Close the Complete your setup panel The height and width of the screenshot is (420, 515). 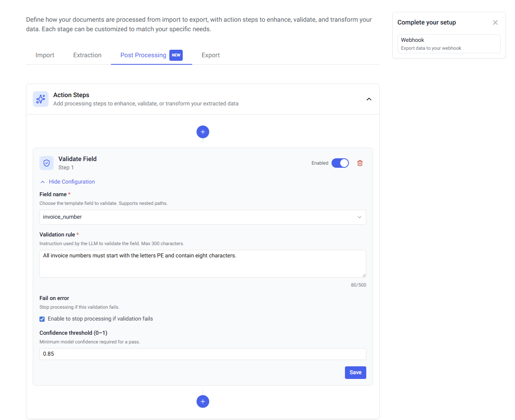point(495,22)
